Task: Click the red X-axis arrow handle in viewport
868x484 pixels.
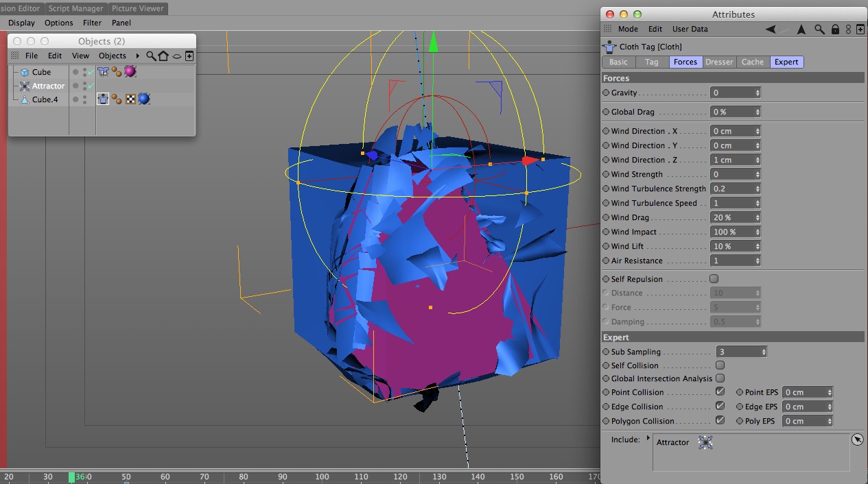Action: (529, 161)
